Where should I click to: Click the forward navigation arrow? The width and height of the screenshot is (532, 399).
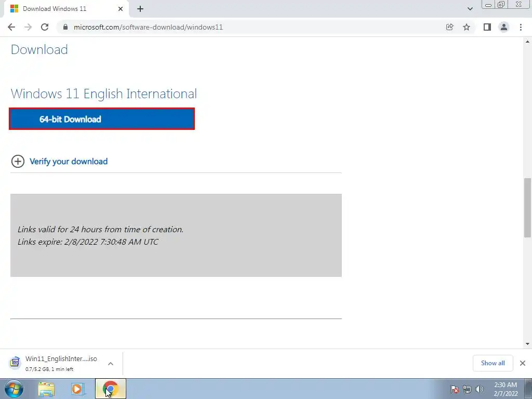[x=28, y=27]
